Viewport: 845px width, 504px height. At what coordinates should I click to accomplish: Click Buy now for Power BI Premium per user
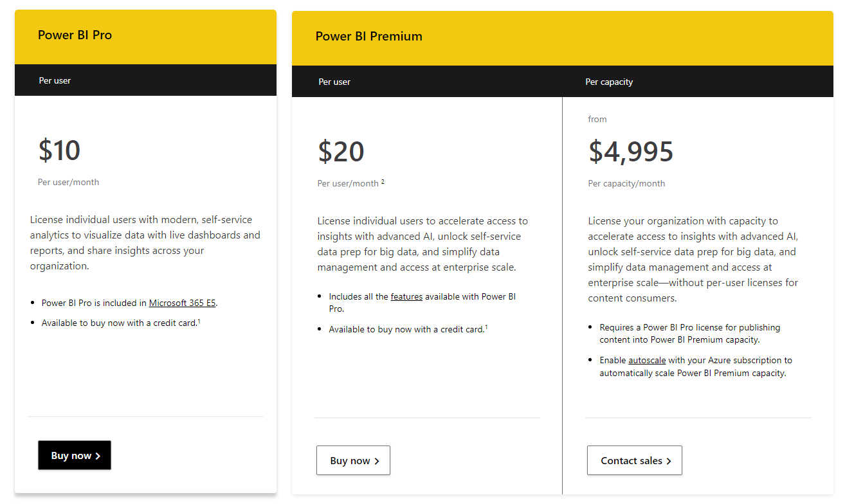click(353, 460)
